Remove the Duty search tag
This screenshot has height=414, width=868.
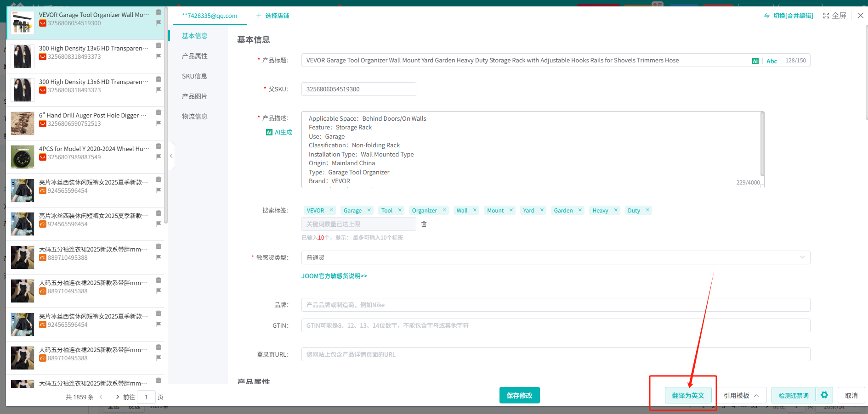pyautogui.click(x=647, y=210)
